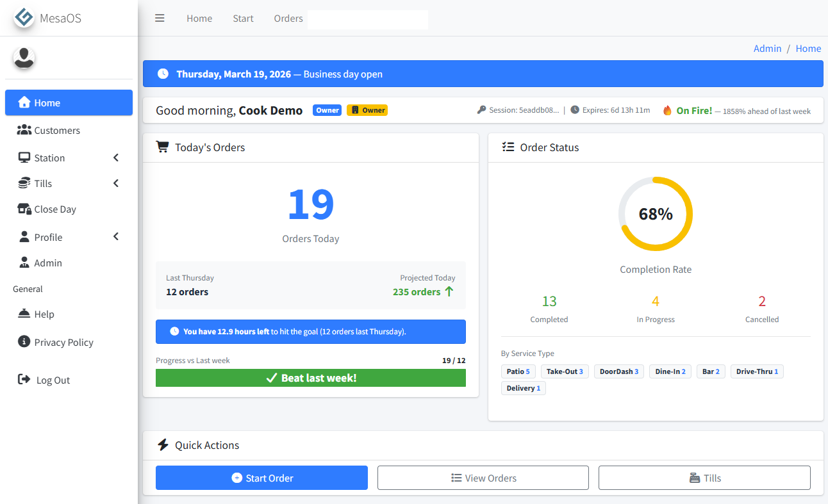Click the Admin user-tie icon

point(24,263)
